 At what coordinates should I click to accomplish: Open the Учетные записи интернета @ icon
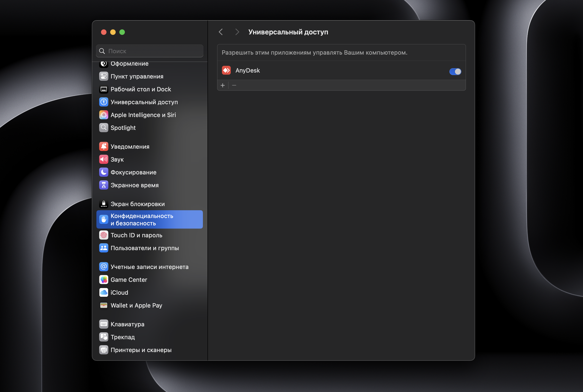pyautogui.click(x=104, y=267)
